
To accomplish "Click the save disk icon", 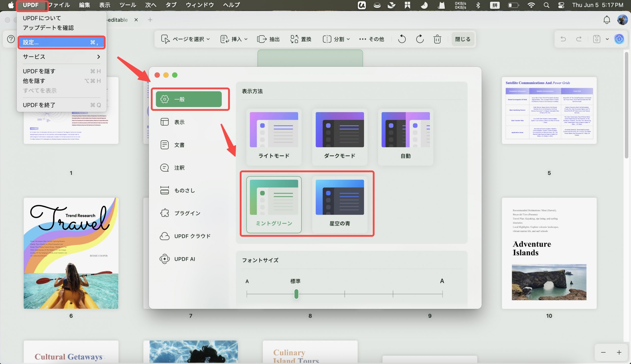I will 596,39.
